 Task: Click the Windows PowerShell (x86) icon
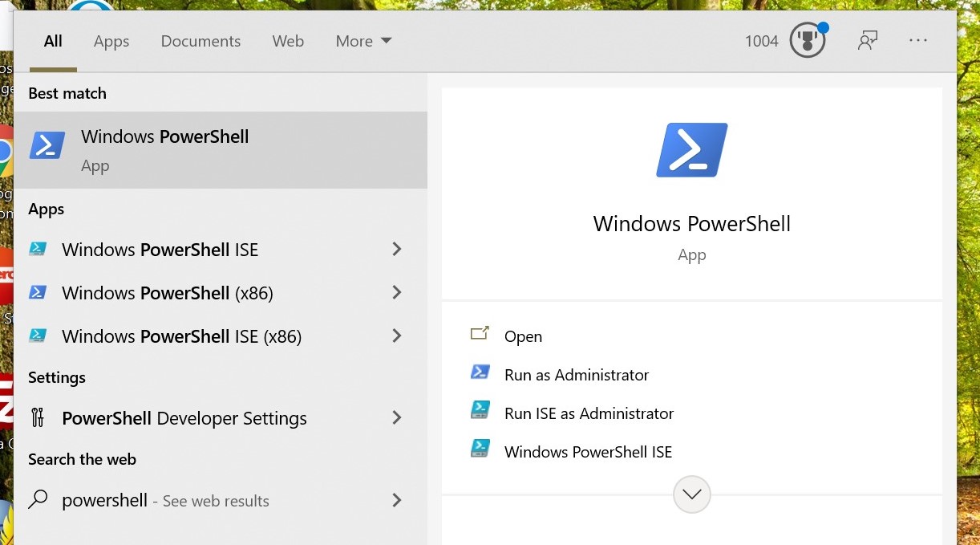38,292
